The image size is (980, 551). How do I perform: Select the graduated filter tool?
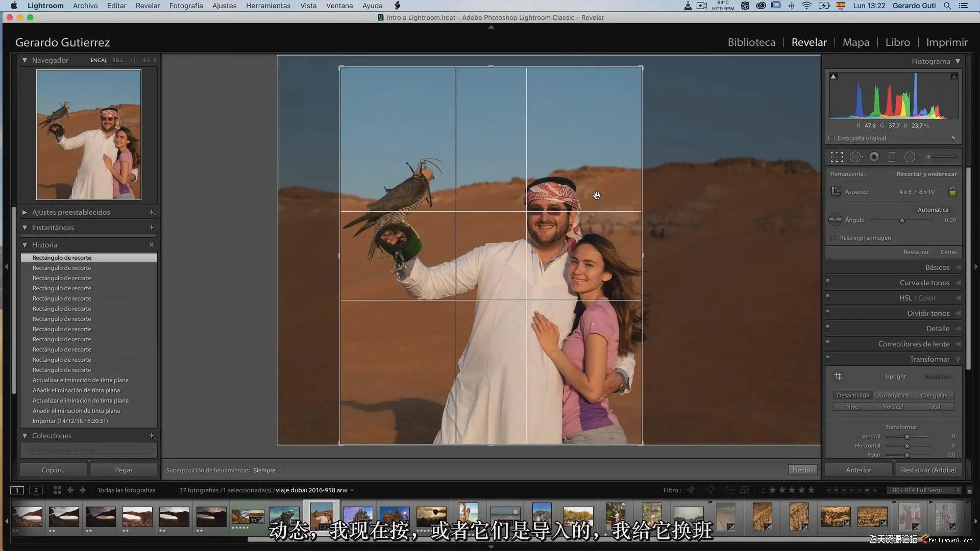pyautogui.click(x=892, y=157)
